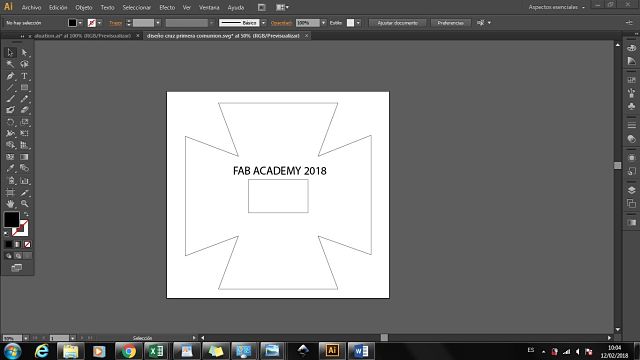Click the orange Opacidad link
The height and width of the screenshot is (360, 640).
pyautogui.click(x=281, y=23)
